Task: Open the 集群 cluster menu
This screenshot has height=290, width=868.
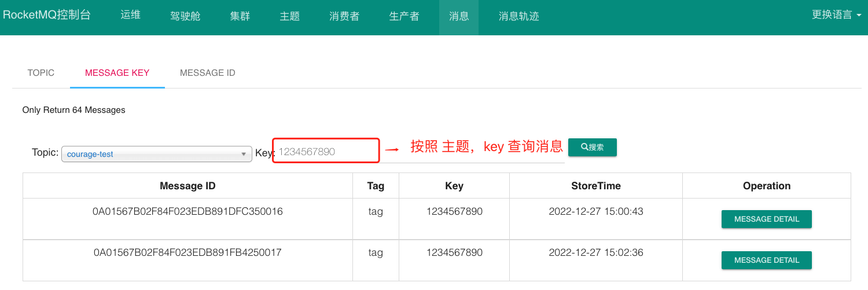Action: pos(240,16)
